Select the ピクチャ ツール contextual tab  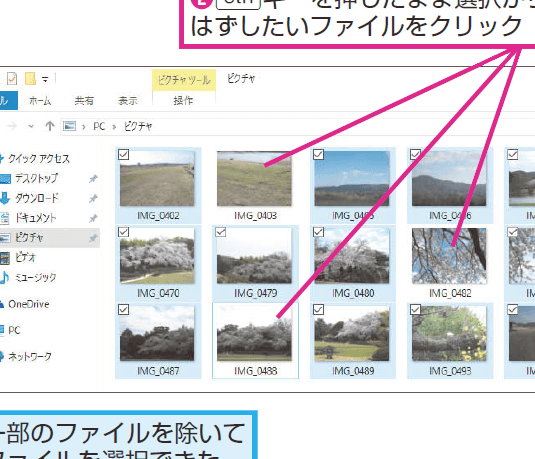184,80
